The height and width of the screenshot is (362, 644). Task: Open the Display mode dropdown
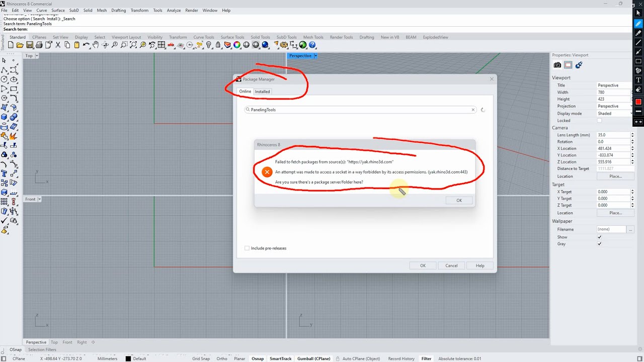pos(614,113)
